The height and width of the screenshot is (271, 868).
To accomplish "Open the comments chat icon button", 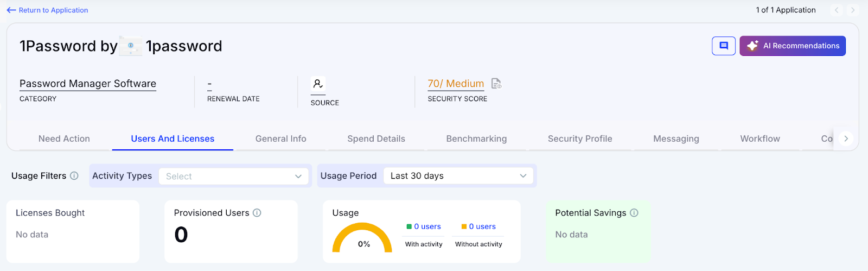I will click(x=724, y=46).
